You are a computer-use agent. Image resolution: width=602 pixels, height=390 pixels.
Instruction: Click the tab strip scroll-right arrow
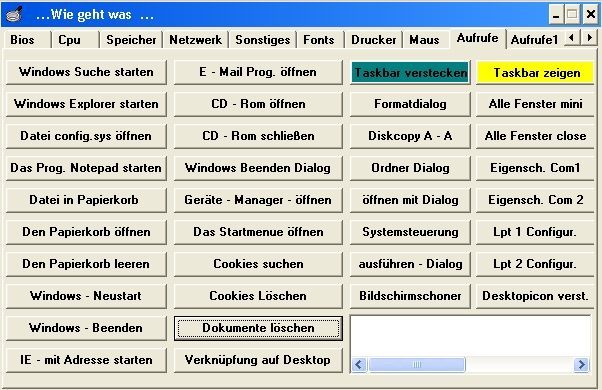click(589, 38)
